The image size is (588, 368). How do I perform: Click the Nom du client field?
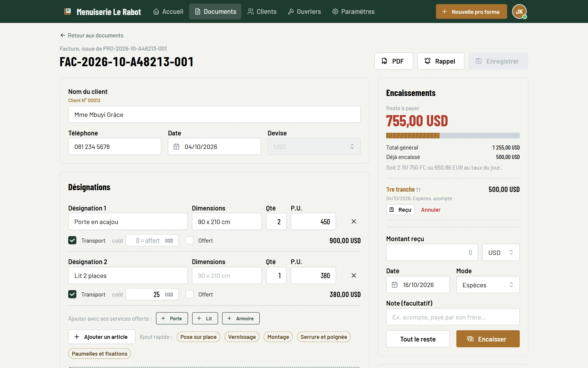click(214, 114)
